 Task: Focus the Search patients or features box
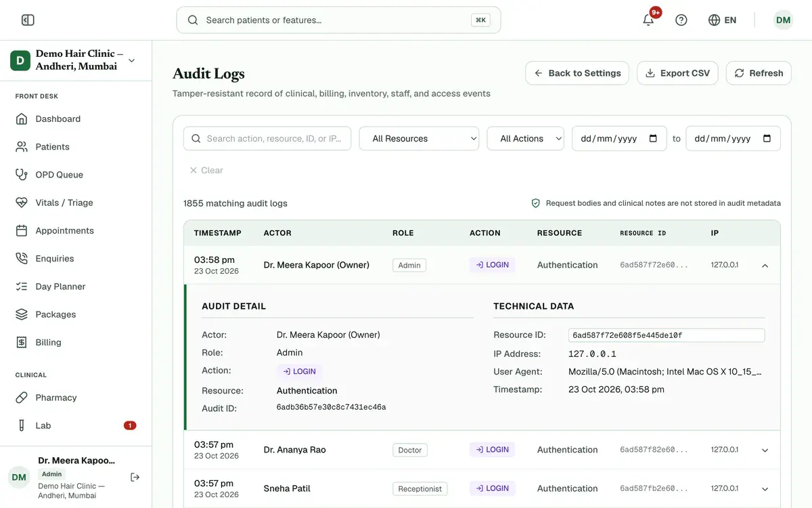(x=338, y=20)
